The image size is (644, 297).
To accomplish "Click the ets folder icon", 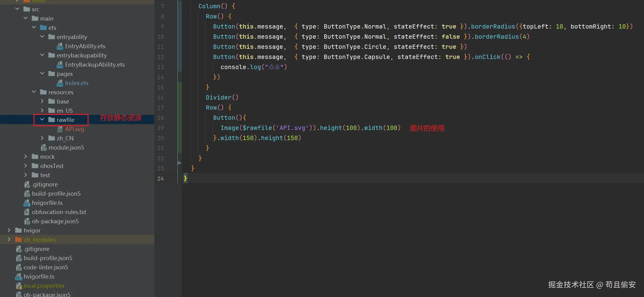I will (x=43, y=28).
